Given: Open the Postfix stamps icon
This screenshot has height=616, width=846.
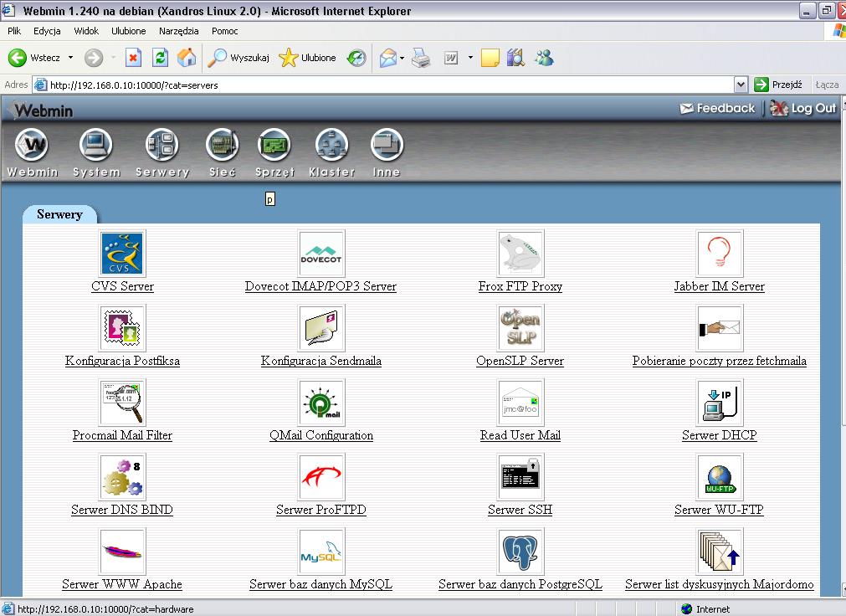Looking at the screenshot, I should click(x=122, y=328).
